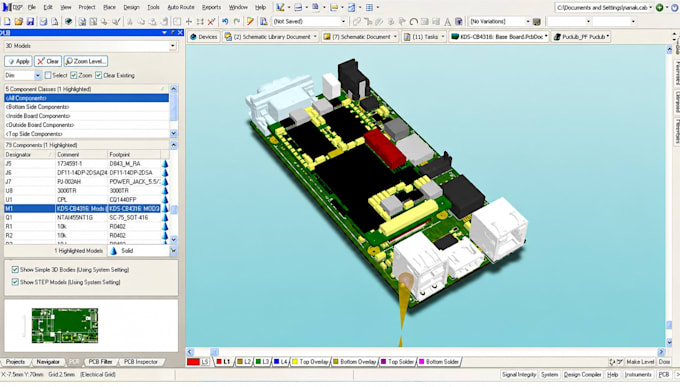Select the J7 POWER_JACK component row

[x=82, y=182]
